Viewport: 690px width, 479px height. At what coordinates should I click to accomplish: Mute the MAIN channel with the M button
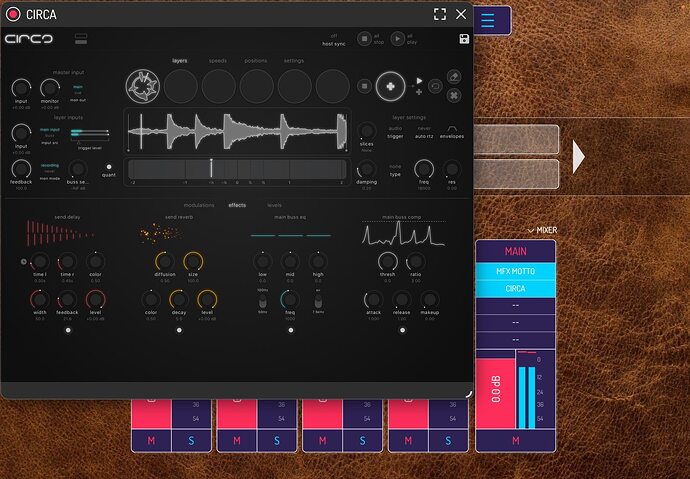pyautogui.click(x=515, y=440)
